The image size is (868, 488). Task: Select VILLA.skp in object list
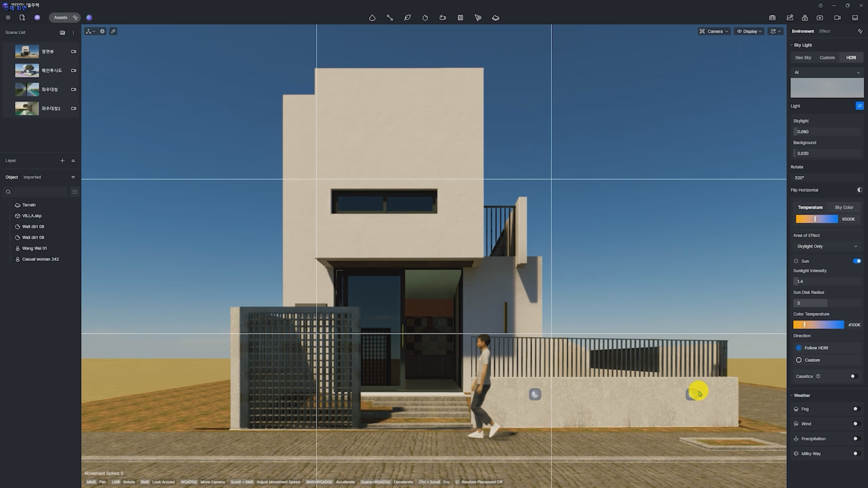pyautogui.click(x=32, y=216)
